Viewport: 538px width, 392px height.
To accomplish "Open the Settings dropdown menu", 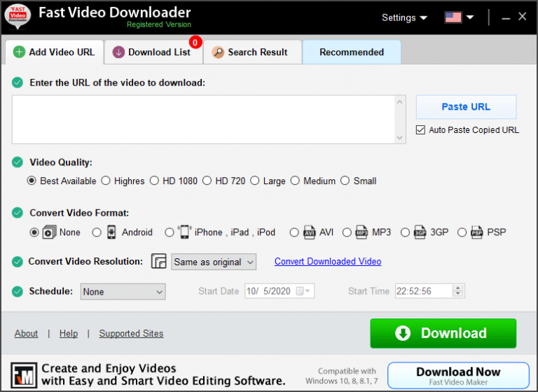I will pos(404,17).
